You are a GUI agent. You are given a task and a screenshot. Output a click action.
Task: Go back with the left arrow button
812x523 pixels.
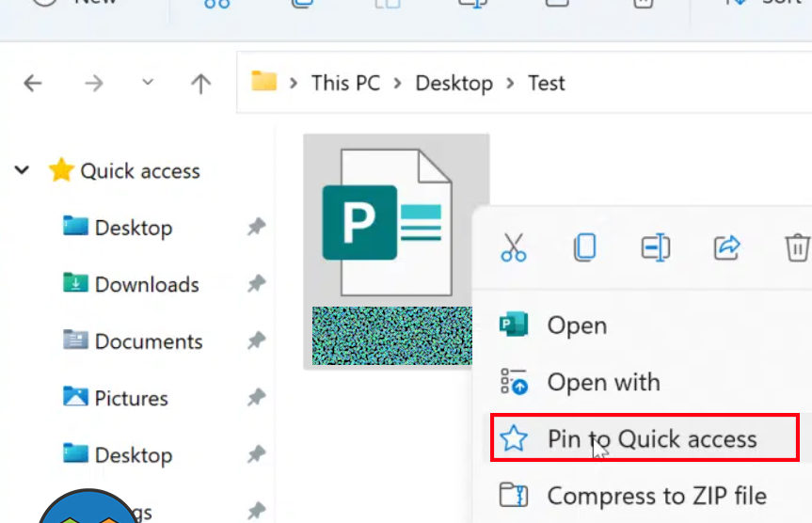tap(33, 83)
